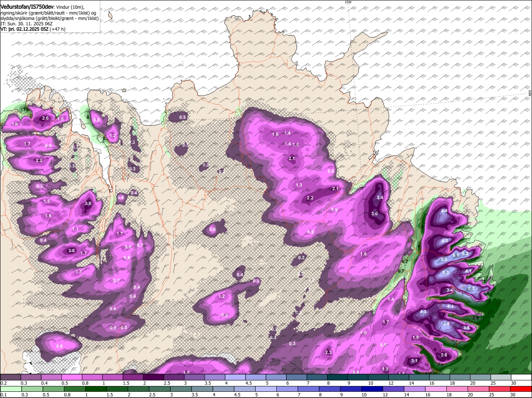The image size is (532, 398).
Task: Click the '1.1' precipitation value on the map
Action: [x=75, y=229]
